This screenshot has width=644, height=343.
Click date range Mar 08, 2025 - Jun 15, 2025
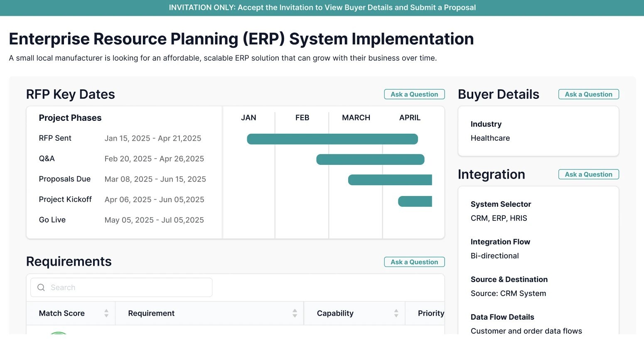point(155,179)
